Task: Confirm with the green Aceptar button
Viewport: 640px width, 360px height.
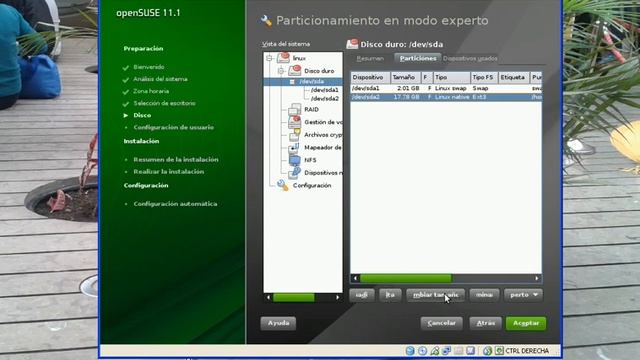Action: click(x=526, y=323)
